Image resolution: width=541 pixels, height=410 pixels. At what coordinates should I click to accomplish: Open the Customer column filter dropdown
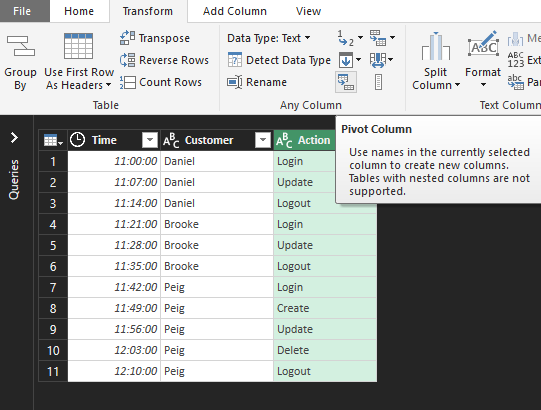pyautogui.click(x=263, y=140)
